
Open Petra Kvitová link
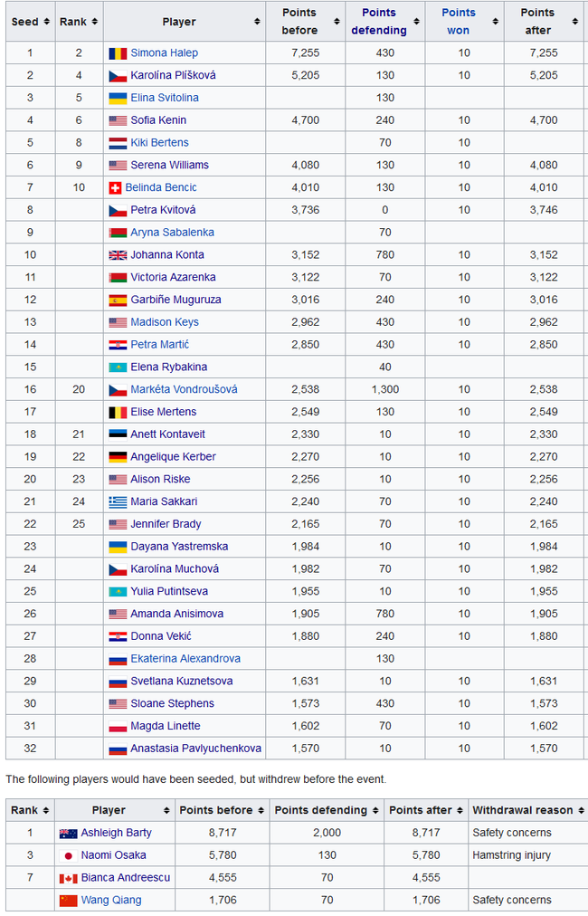pos(163,210)
